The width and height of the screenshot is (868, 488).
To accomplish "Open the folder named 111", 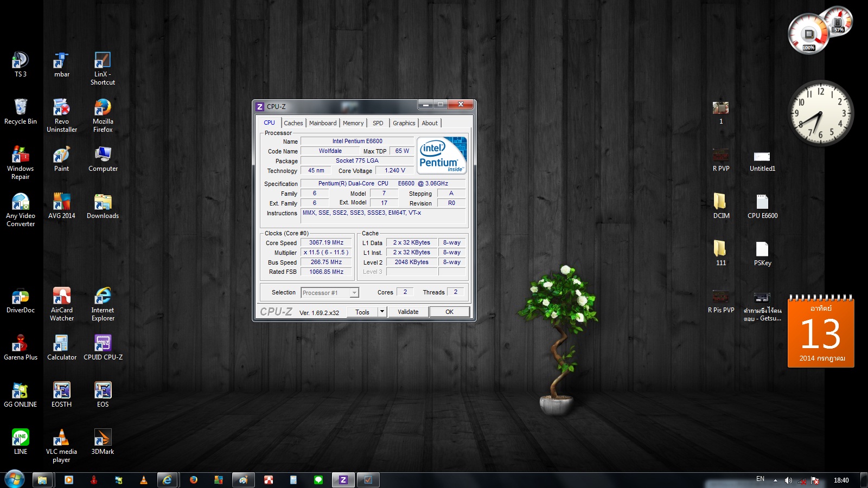I will point(721,253).
